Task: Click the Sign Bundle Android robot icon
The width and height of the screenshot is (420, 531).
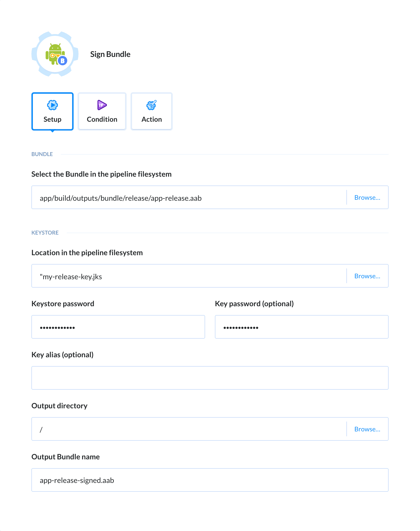Action: click(x=55, y=54)
